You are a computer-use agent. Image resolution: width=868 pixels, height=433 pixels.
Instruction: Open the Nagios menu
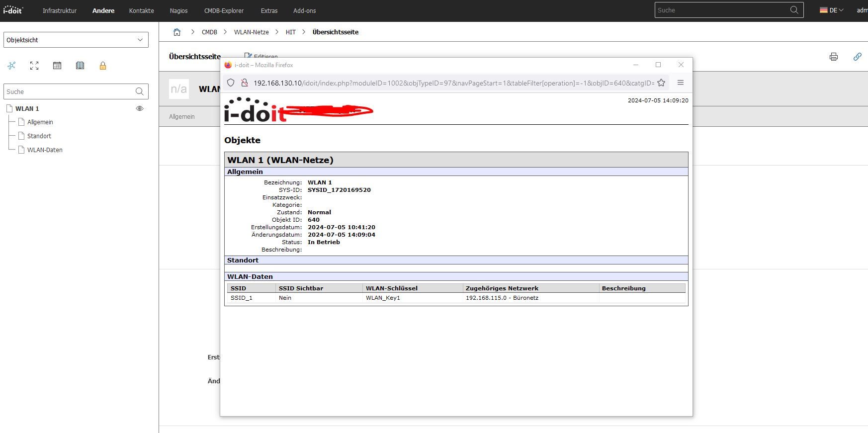(x=178, y=10)
